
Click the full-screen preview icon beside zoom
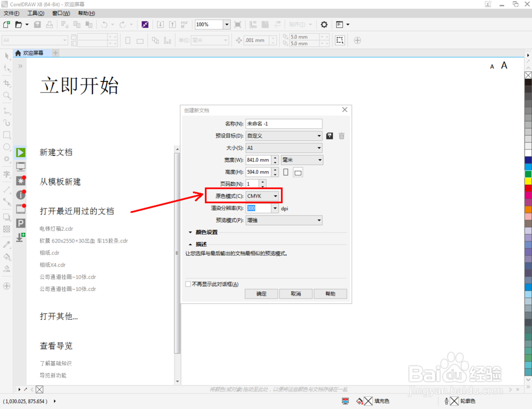[238, 24]
